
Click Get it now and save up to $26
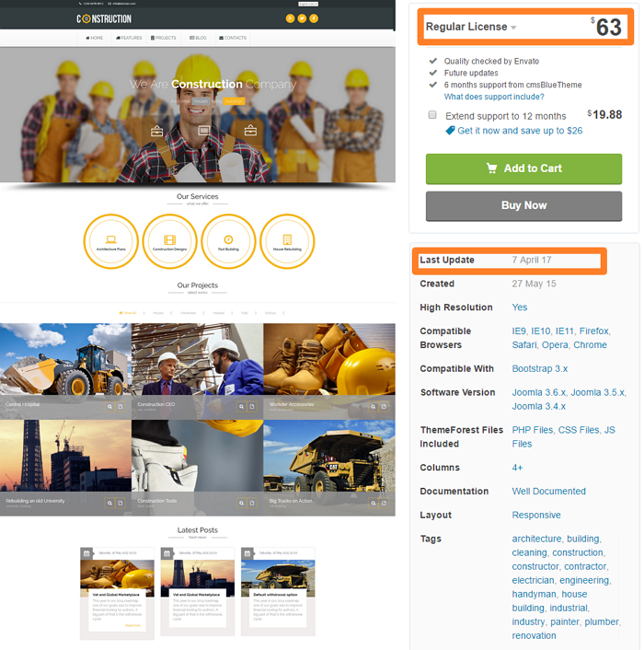[x=520, y=131]
